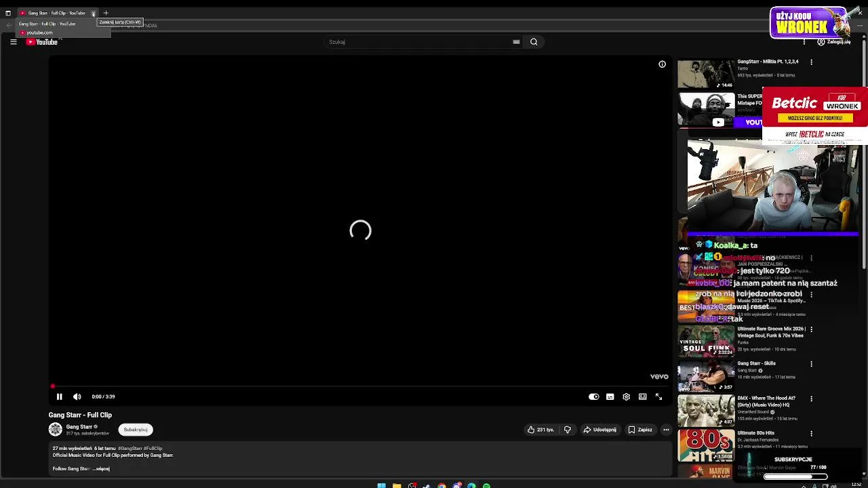This screenshot has width=868, height=488.
Task: Open the Gang Starr - Skills video title
Action: [x=757, y=363]
